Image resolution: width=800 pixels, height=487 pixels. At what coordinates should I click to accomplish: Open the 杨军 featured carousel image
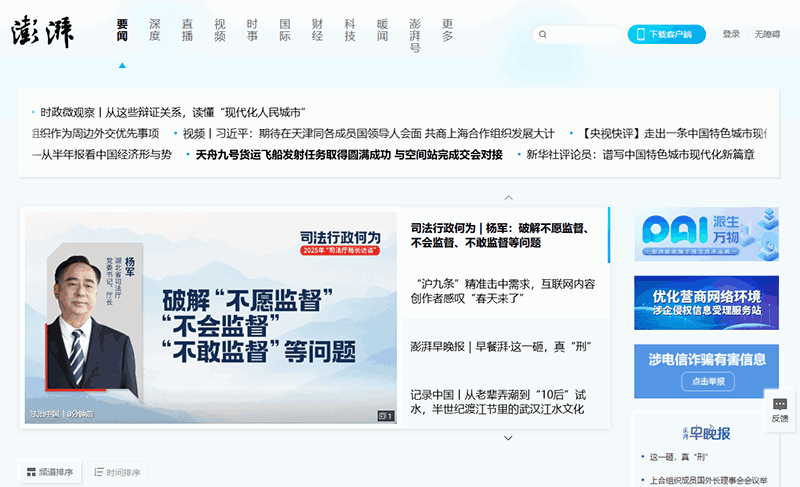(x=211, y=317)
